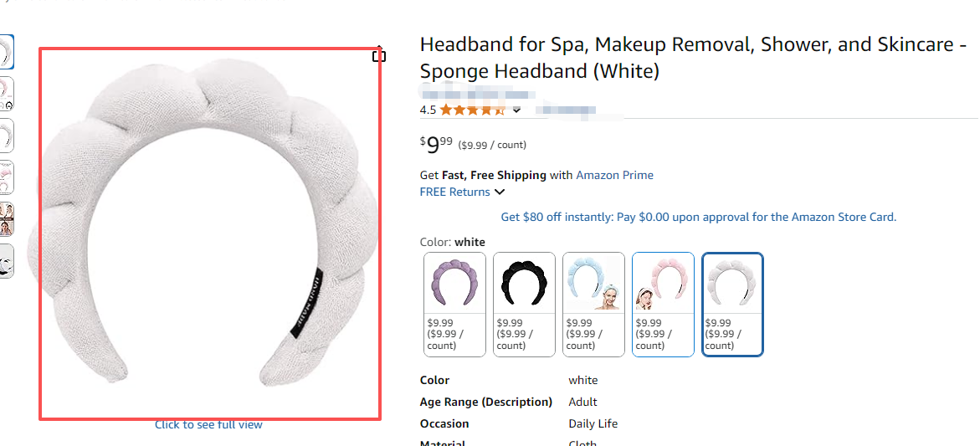The image size is (980, 446).
Task: Click the small square icon above product image
Action: (379, 56)
